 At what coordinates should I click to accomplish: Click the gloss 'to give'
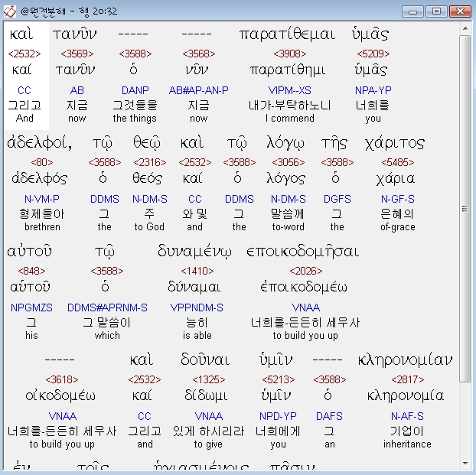click(208, 444)
